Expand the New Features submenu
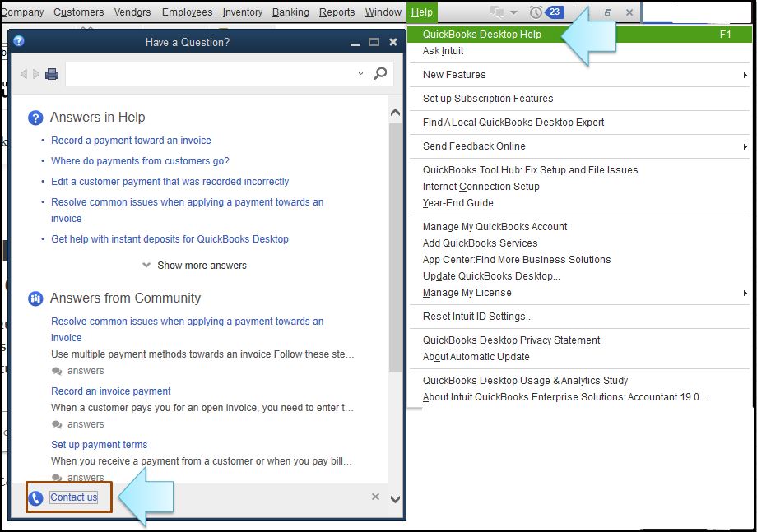 pyautogui.click(x=745, y=76)
